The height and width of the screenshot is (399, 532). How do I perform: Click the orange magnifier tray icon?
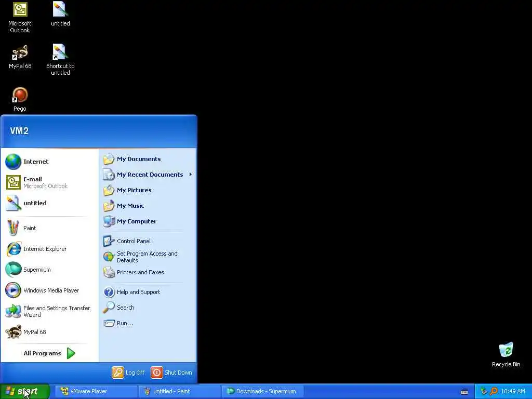(x=494, y=391)
